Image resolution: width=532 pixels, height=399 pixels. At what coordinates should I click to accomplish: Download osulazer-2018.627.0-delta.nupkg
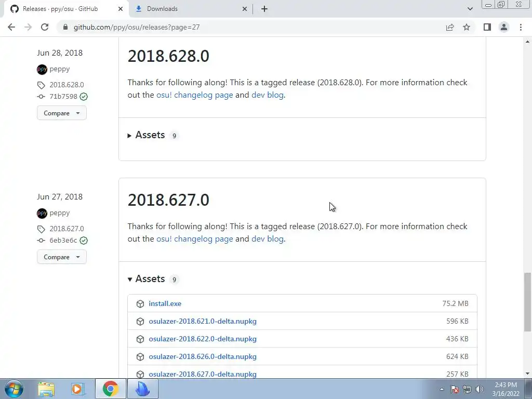pos(203,374)
